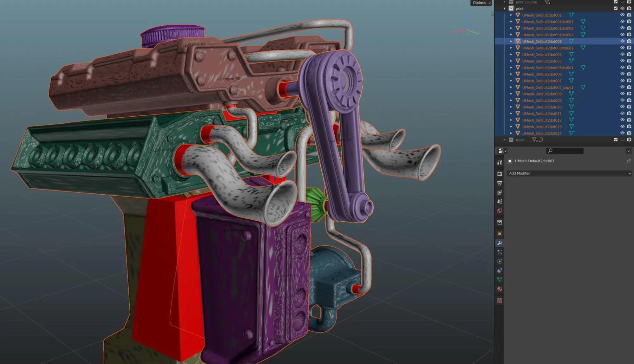This screenshot has height=364, width=634.
Task: Click the properties search field
Action: [565, 151]
